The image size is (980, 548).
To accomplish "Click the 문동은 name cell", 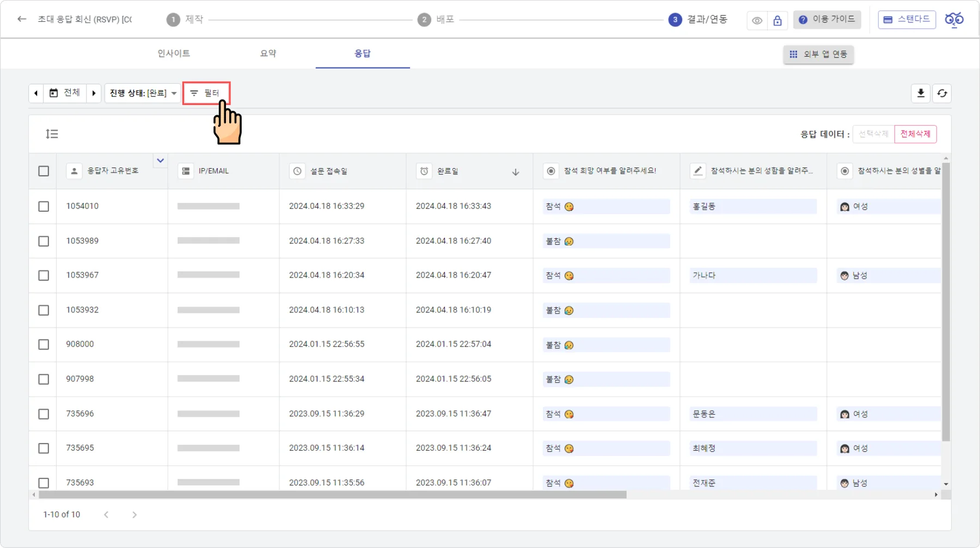I will [x=754, y=414].
